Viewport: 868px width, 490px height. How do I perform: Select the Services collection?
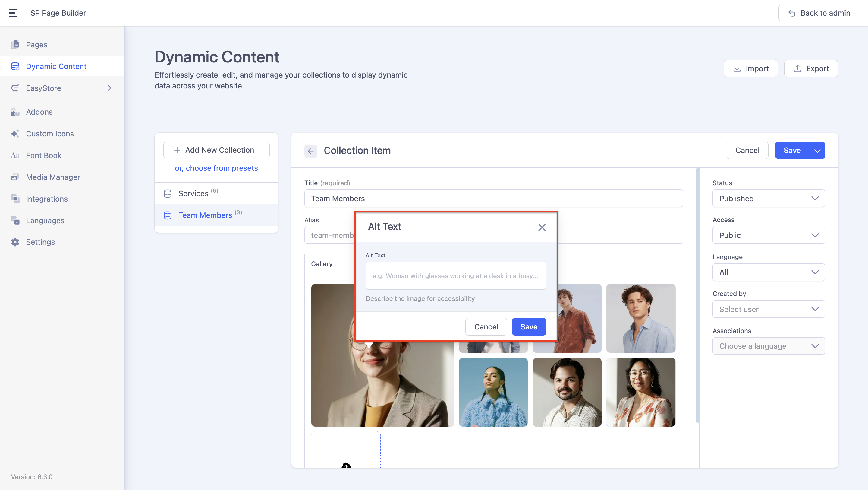pyautogui.click(x=193, y=193)
